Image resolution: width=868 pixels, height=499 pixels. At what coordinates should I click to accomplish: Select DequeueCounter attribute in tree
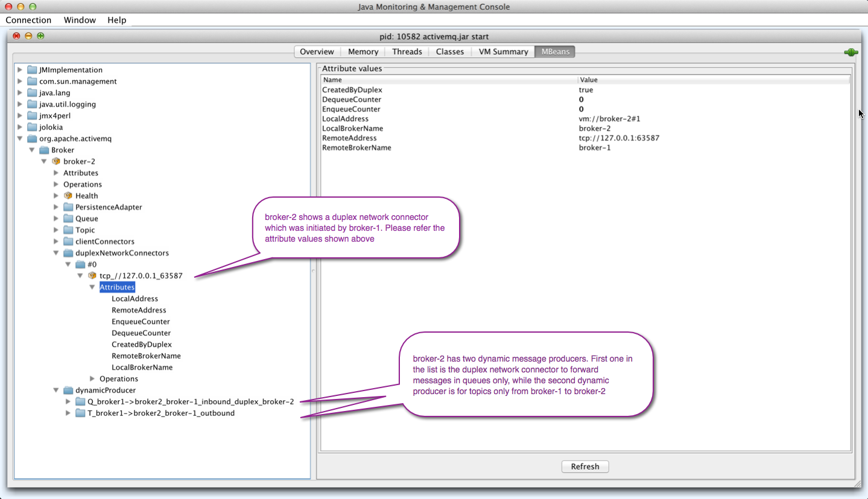click(141, 333)
